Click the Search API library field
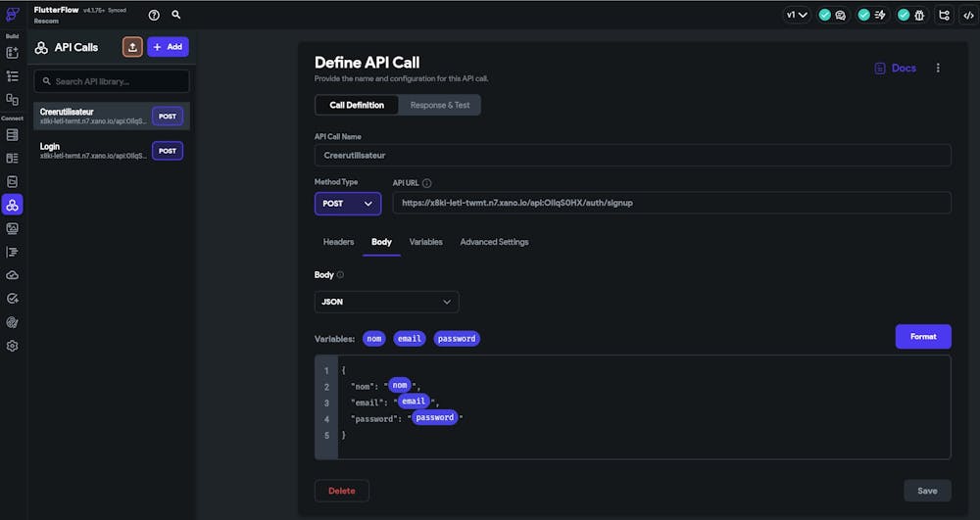980x520 pixels. pos(112,81)
